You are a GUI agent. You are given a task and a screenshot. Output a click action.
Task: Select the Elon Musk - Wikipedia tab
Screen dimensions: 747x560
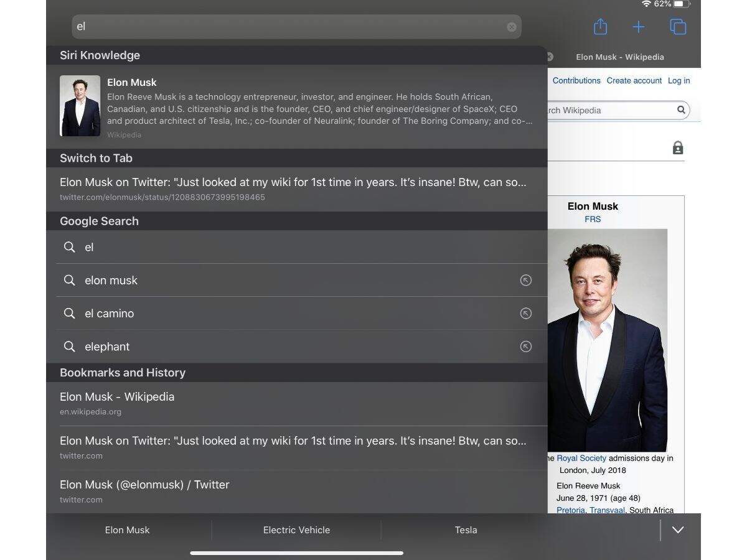(619, 57)
